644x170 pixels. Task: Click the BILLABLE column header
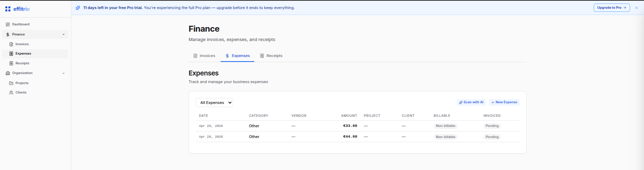click(442, 116)
